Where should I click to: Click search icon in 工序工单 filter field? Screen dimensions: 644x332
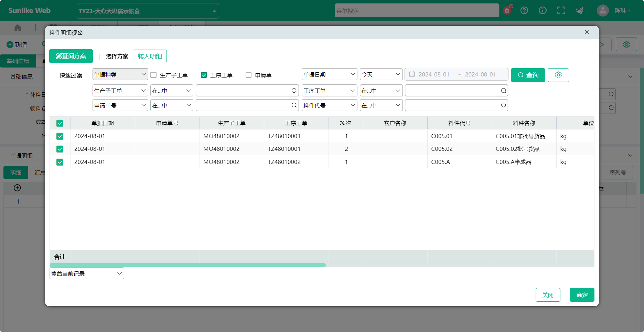[x=503, y=91]
